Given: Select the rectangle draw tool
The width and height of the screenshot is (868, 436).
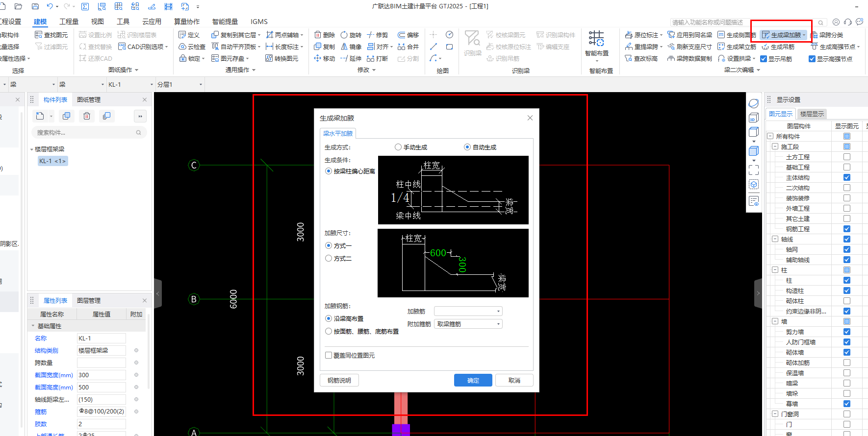Looking at the screenshot, I should pos(449,47).
